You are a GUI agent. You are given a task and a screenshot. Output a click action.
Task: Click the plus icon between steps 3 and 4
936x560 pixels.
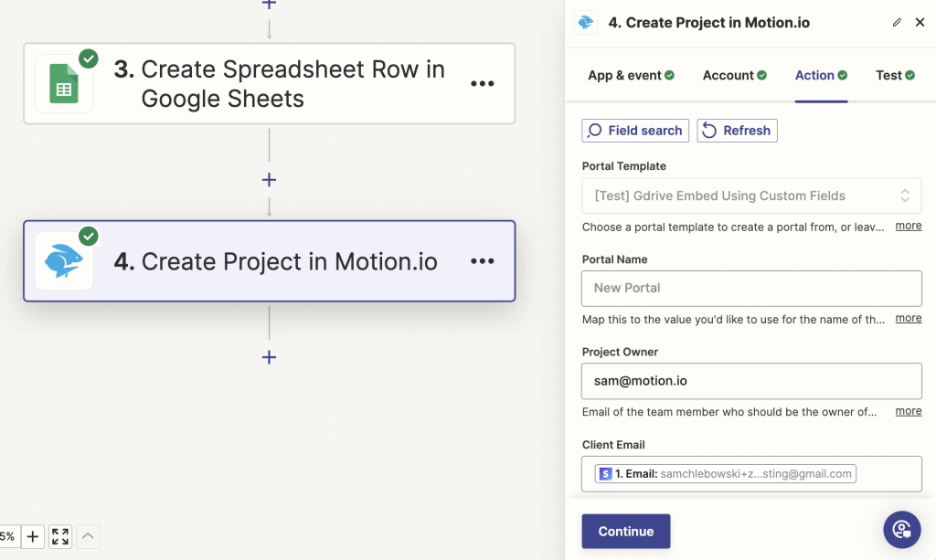pos(269,180)
